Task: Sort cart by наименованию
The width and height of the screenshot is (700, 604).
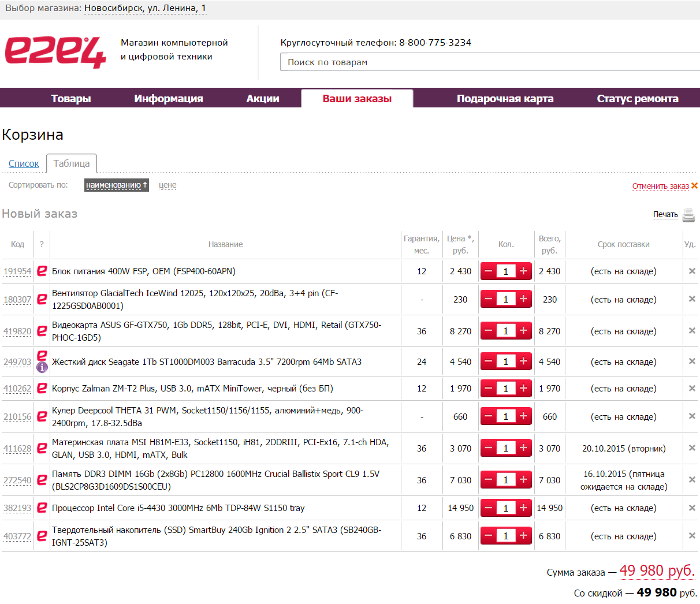Action: pos(117,185)
